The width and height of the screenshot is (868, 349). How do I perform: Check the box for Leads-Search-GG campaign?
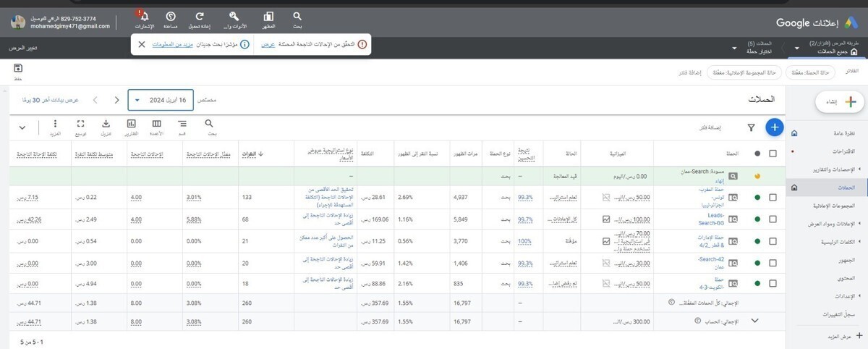tap(773, 219)
